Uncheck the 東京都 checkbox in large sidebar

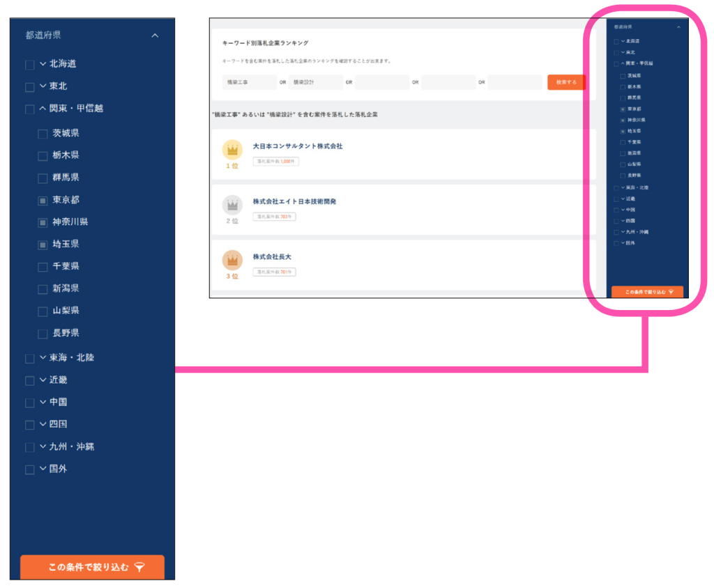(43, 201)
